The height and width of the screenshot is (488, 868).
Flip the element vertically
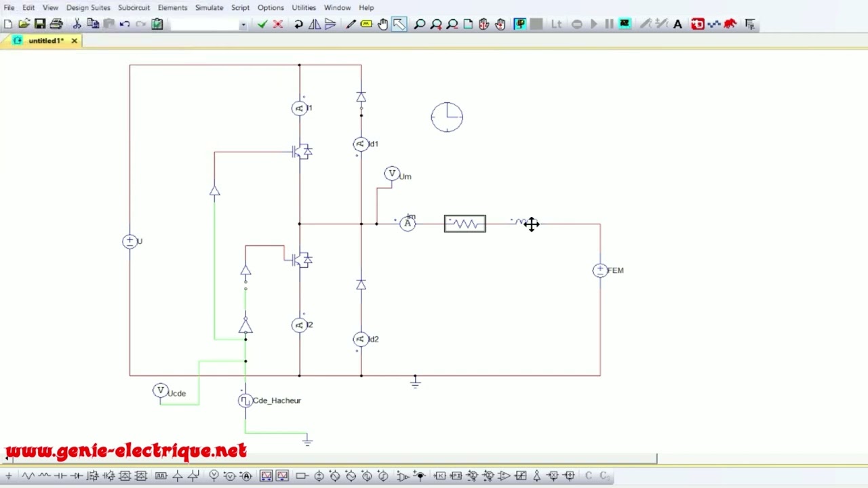click(330, 24)
